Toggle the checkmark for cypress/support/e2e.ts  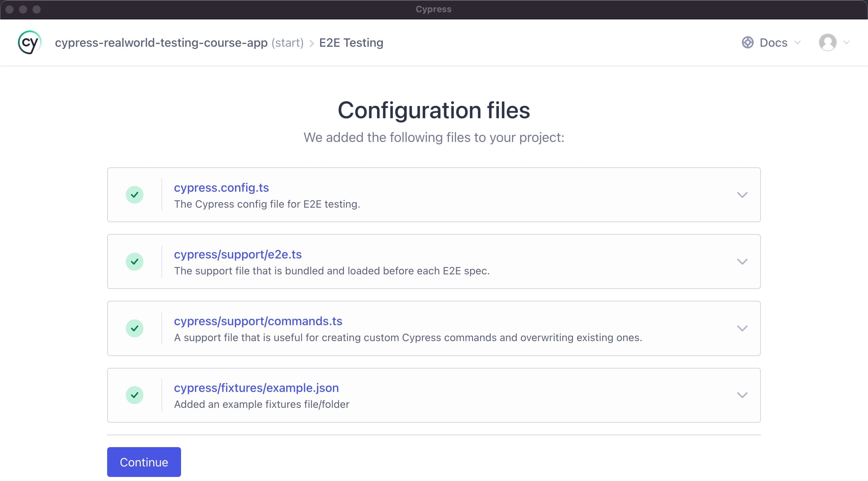(135, 261)
